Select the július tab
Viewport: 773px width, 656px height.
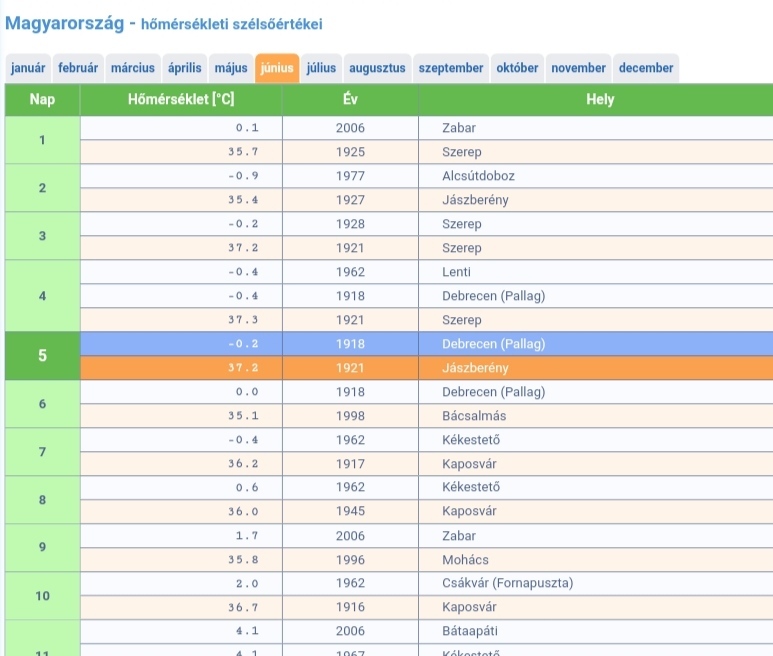[321, 68]
